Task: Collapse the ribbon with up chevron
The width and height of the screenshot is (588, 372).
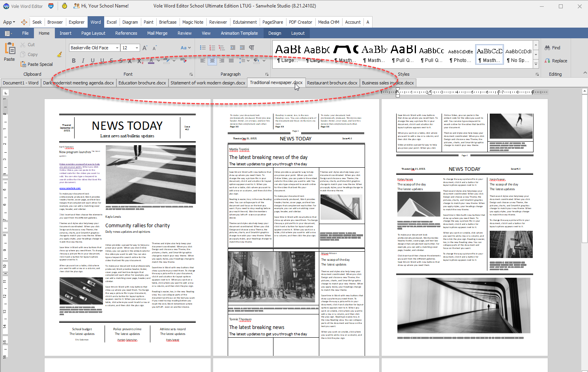Action: tap(584, 73)
